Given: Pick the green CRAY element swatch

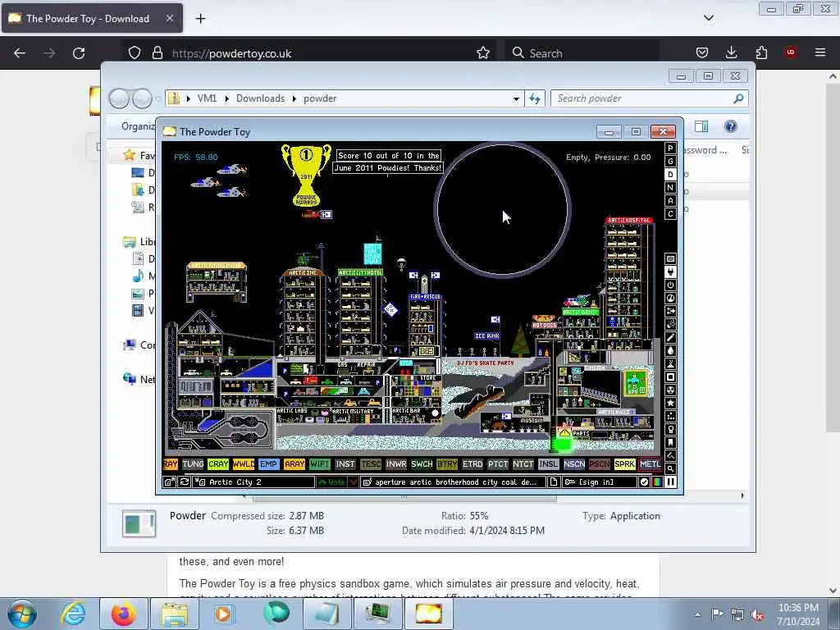Looking at the screenshot, I should 218,464.
